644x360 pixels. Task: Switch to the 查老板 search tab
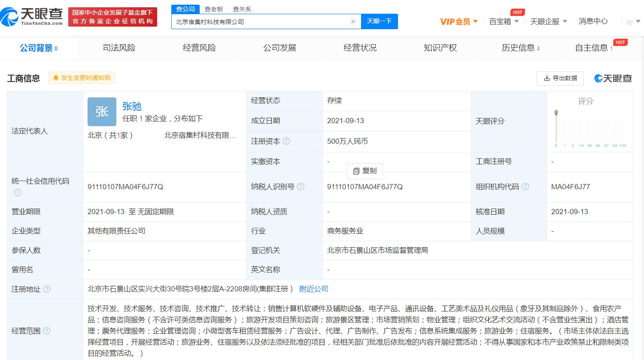214,9
